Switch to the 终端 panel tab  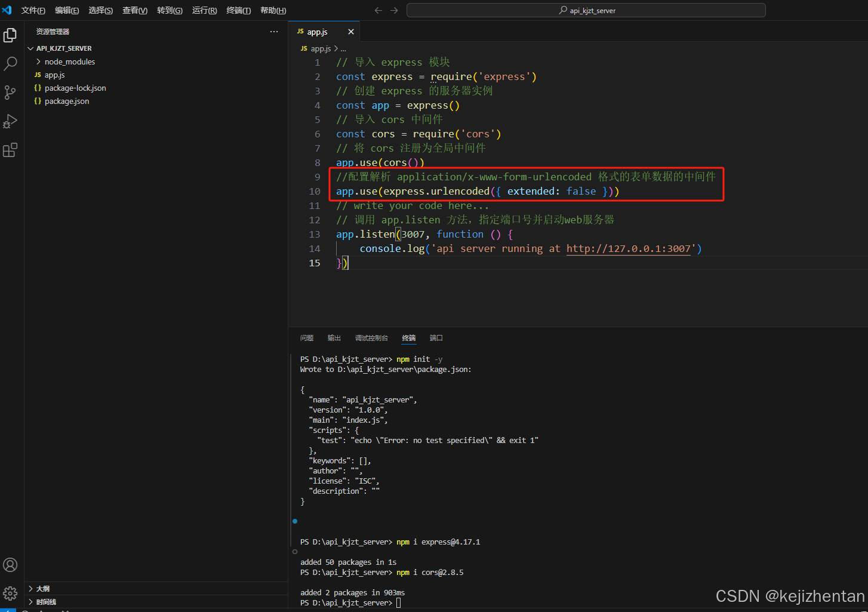pos(409,338)
